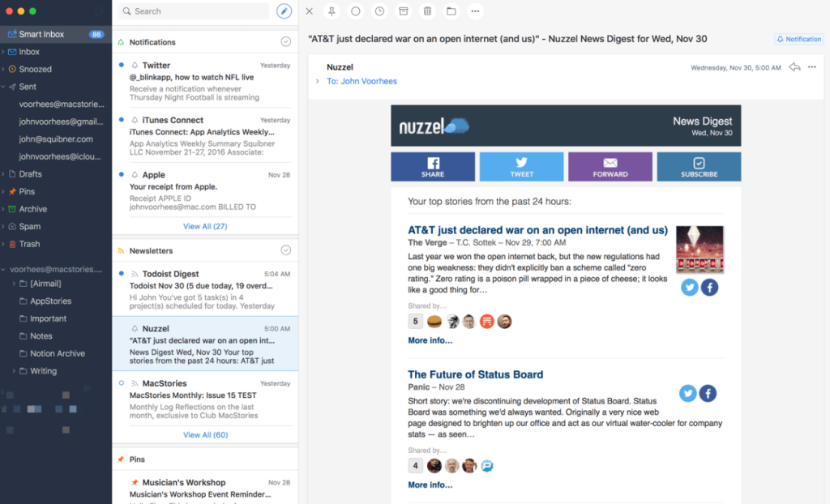
Task: Toggle read status circle on MacStories email
Action: click(122, 382)
